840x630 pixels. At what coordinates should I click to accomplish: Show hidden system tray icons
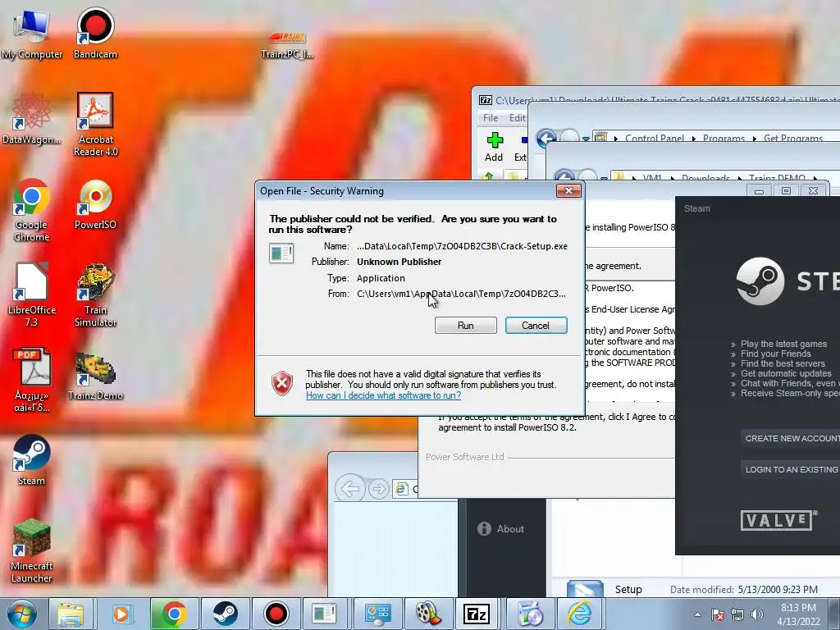(697, 614)
